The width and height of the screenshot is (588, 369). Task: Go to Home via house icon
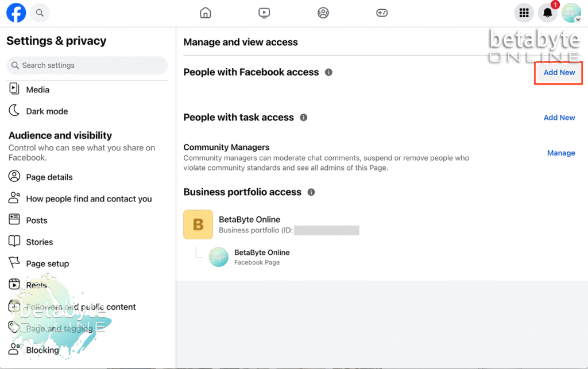pos(205,13)
